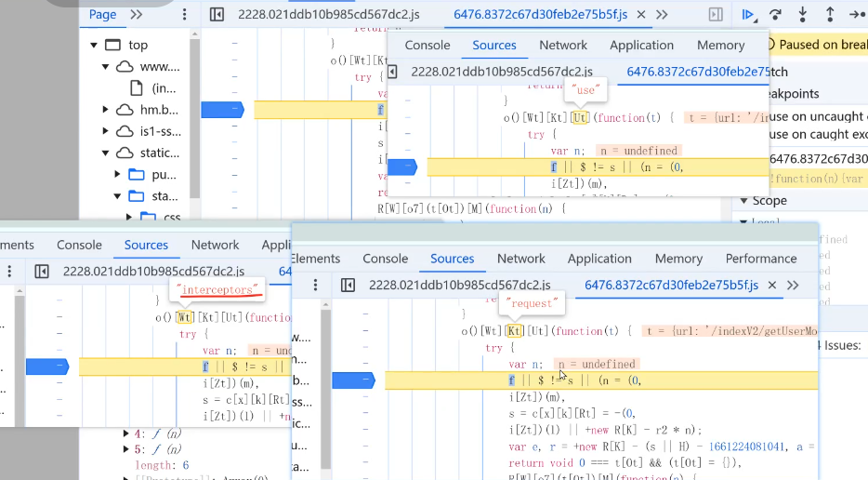Close 6476 file tab in top main window
Viewport: 868px width, 480px height.
(x=641, y=14)
